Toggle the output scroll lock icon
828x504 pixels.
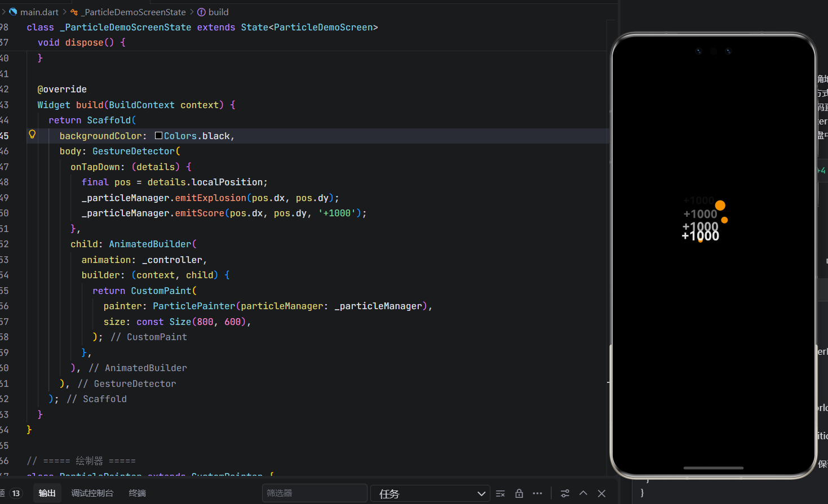pyautogui.click(x=519, y=493)
